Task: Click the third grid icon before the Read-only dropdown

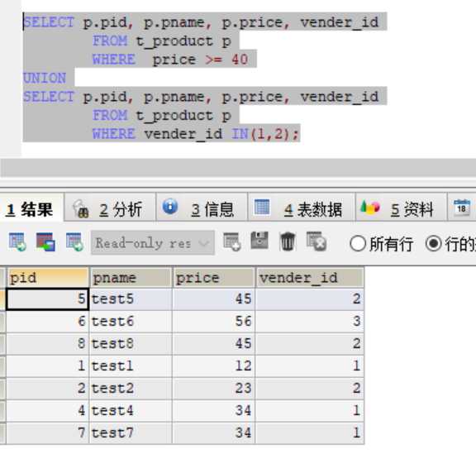Action: tap(74, 242)
